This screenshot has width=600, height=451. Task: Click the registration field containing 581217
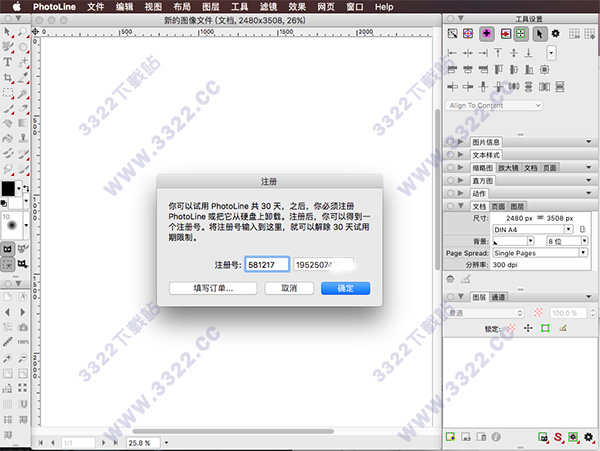click(267, 264)
